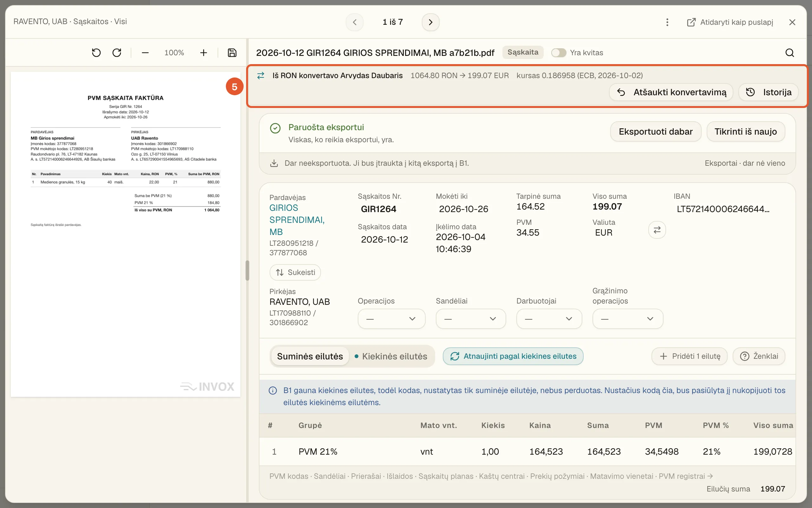Open the search magnifier icon

(x=790, y=53)
